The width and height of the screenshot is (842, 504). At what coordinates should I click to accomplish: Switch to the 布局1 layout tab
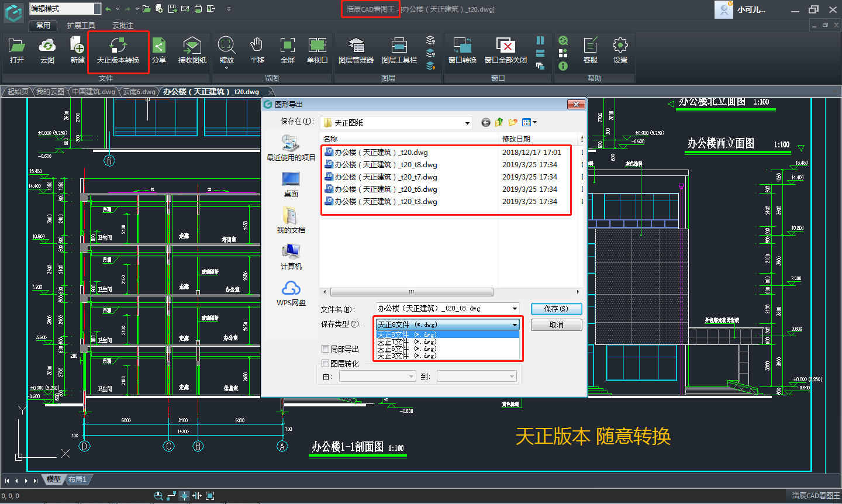pos(77,479)
